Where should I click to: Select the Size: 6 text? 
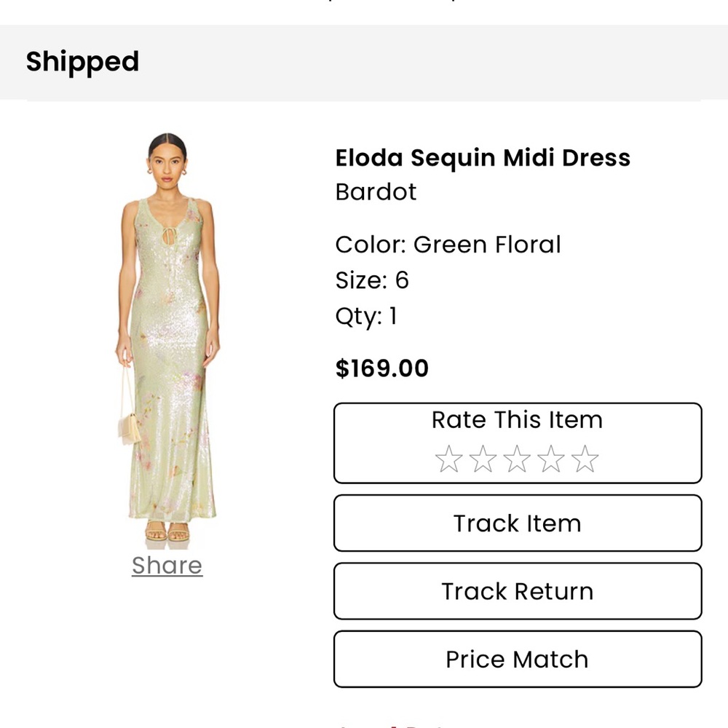(x=372, y=280)
